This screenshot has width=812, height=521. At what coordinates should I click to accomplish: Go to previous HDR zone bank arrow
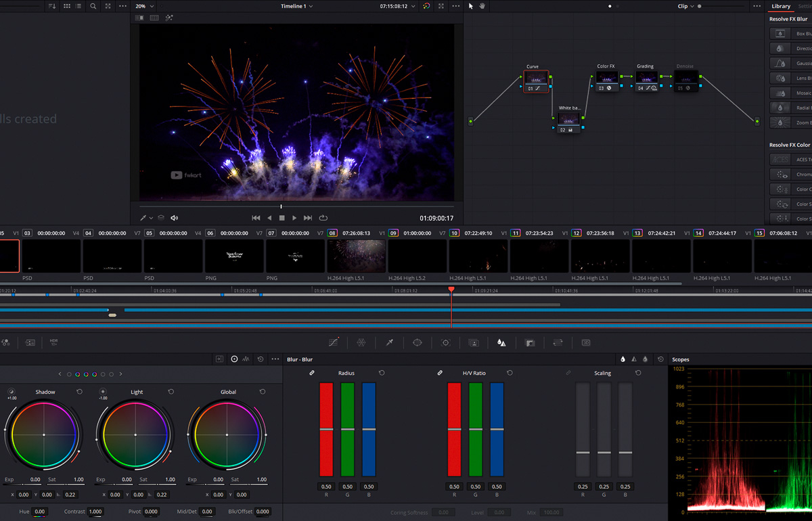point(60,374)
